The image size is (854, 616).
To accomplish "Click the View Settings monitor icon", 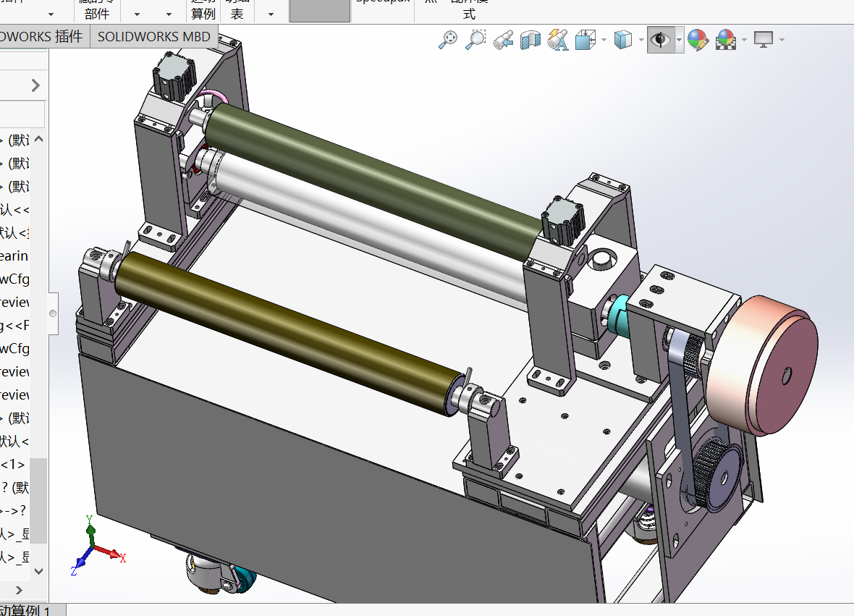I will click(764, 40).
